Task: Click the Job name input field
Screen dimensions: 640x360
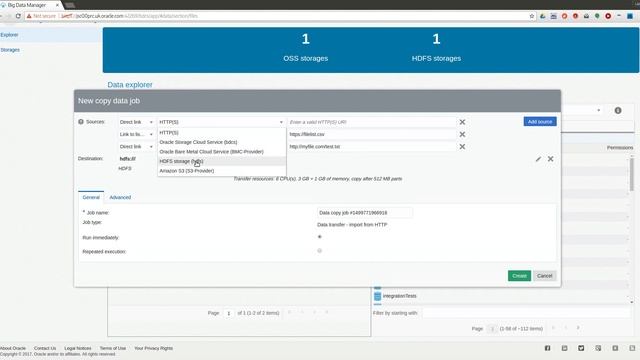Action: tap(364, 213)
